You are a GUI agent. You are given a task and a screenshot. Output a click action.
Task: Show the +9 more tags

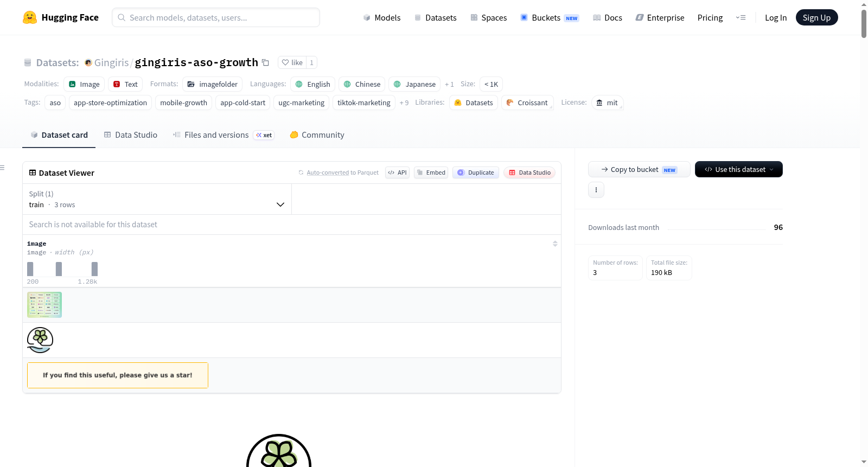pyautogui.click(x=404, y=103)
